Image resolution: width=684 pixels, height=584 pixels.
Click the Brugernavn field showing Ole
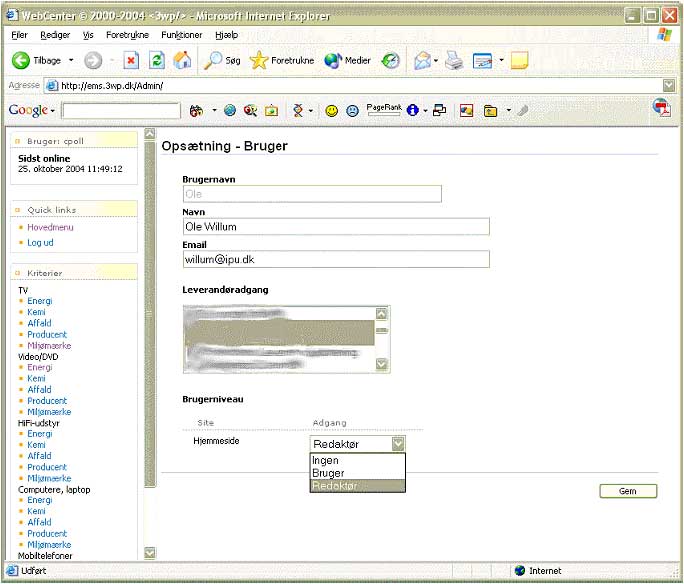point(312,194)
